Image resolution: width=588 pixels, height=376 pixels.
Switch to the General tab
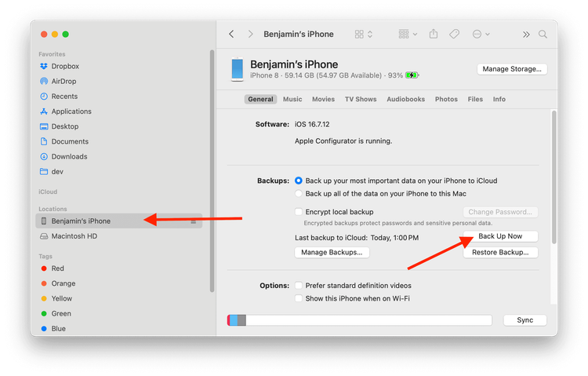[x=260, y=99]
